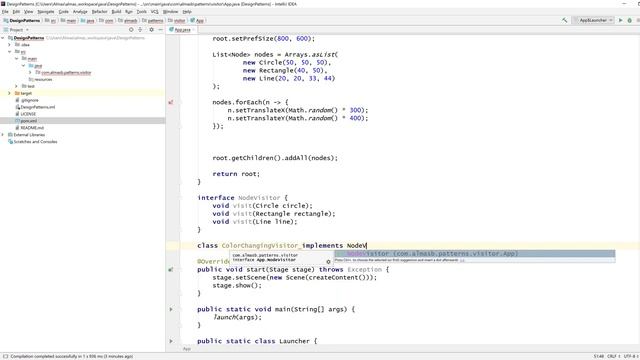640x360 pixels.
Task: Build the project with the hammer icon
Action: [x=564, y=20]
